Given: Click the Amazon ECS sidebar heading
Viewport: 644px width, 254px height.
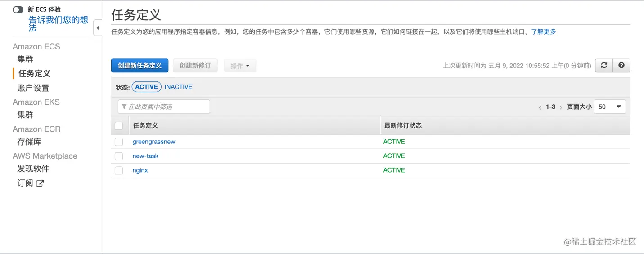Looking at the screenshot, I should (36, 46).
